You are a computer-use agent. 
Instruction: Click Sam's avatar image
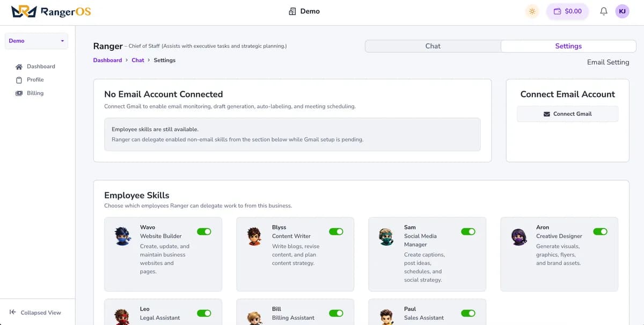point(386,237)
